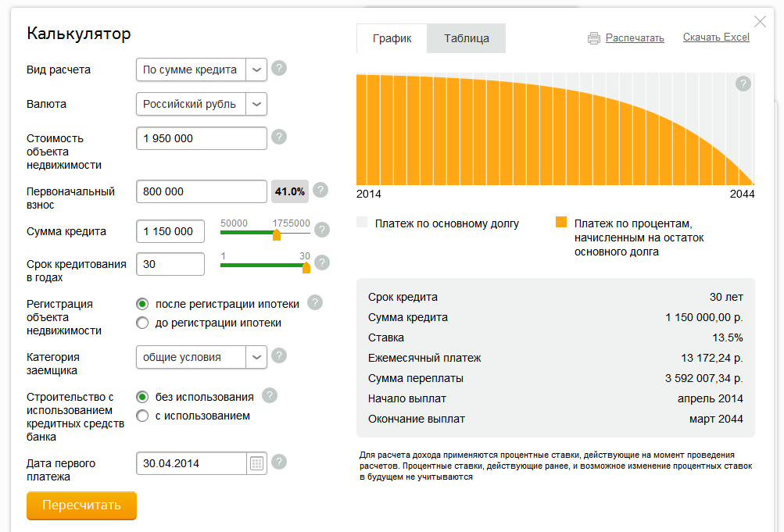This screenshot has height=532, width=784.
Task: Open Категория заемщика dropdown
Action: [x=256, y=357]
